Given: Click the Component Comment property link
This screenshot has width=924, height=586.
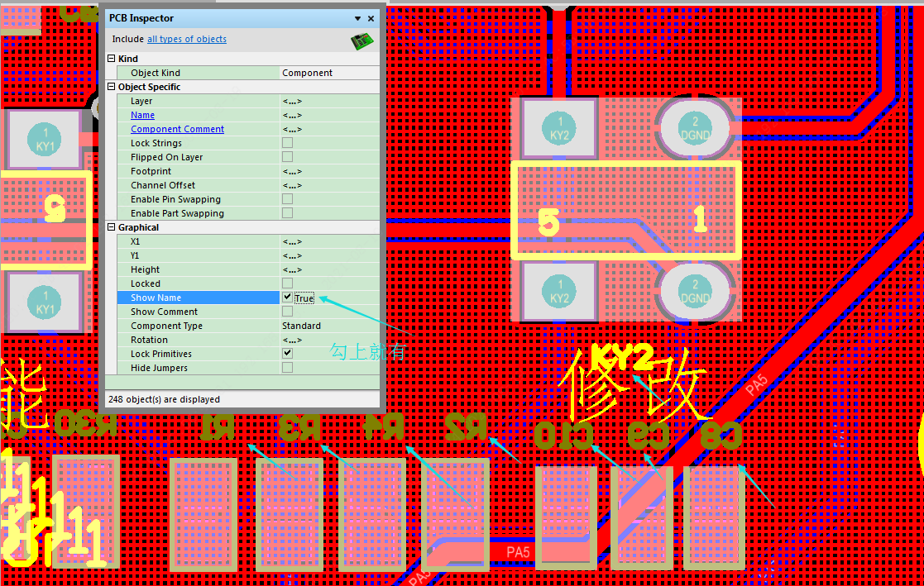Looking at the screenshot, I should pyautogui.click(x=177, y=129).
